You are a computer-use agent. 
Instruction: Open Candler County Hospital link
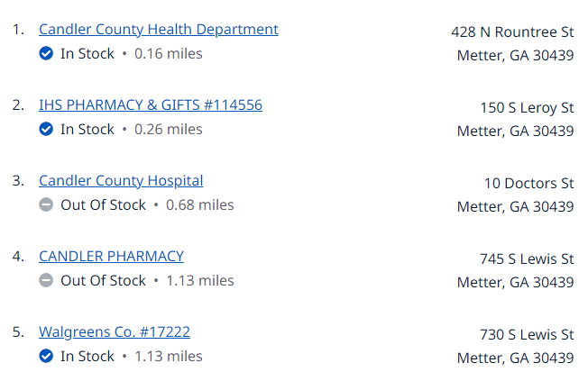(121, 181)
